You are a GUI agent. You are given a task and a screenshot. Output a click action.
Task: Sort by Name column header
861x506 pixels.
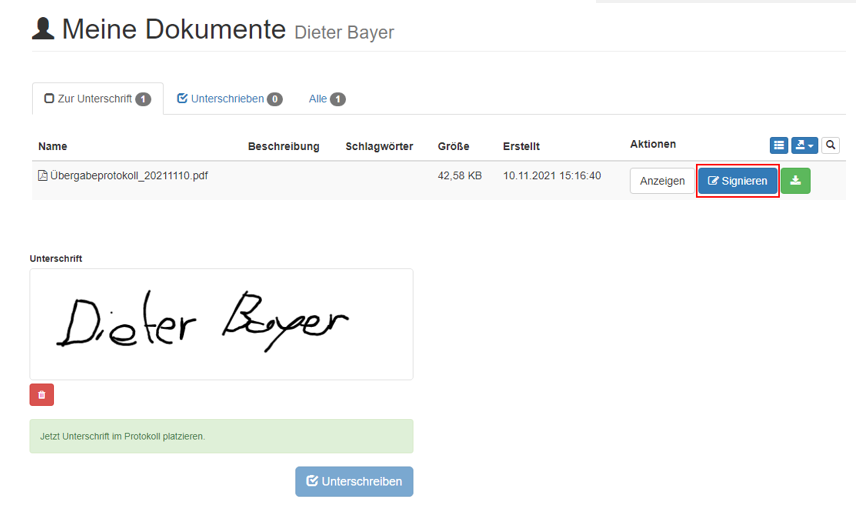point(52,146)
